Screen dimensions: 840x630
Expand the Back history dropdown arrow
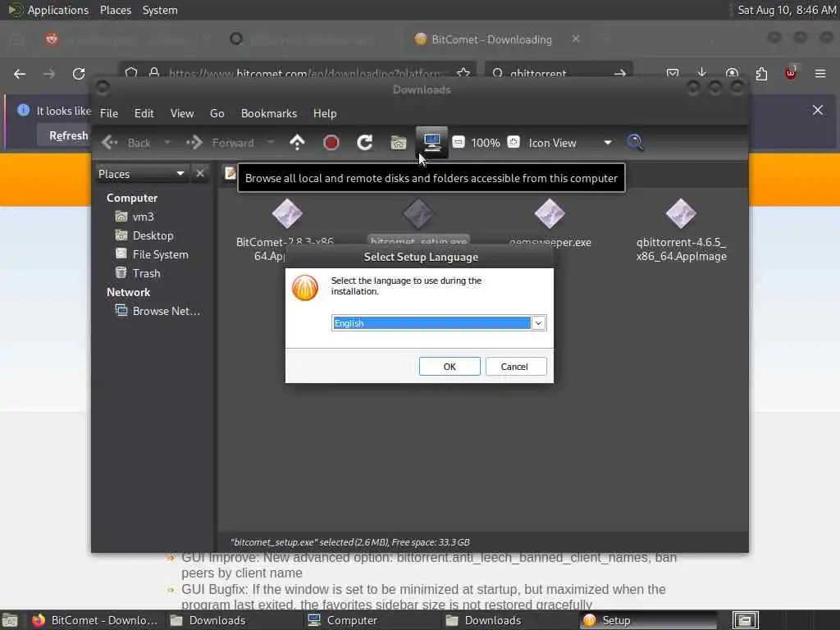(167, 143)
